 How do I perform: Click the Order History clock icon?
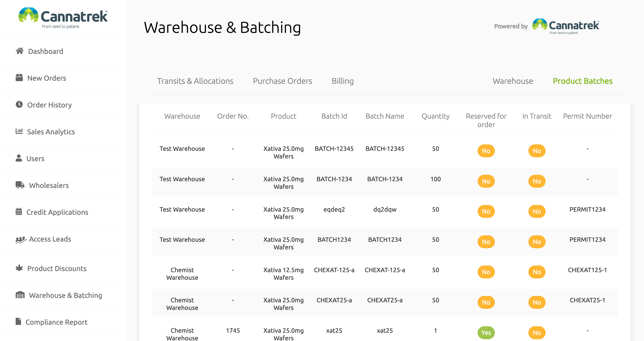(19, 104)
